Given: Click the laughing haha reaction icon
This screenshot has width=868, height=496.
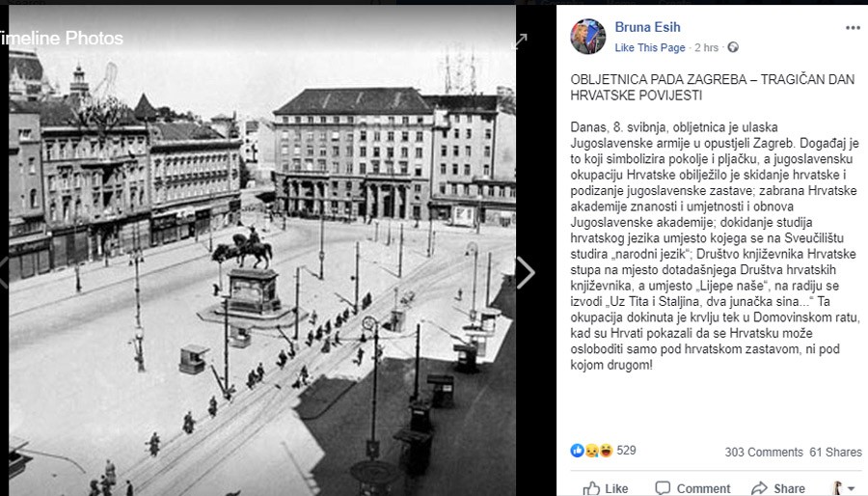Looking at the screenshot, I should pos(606,451).
